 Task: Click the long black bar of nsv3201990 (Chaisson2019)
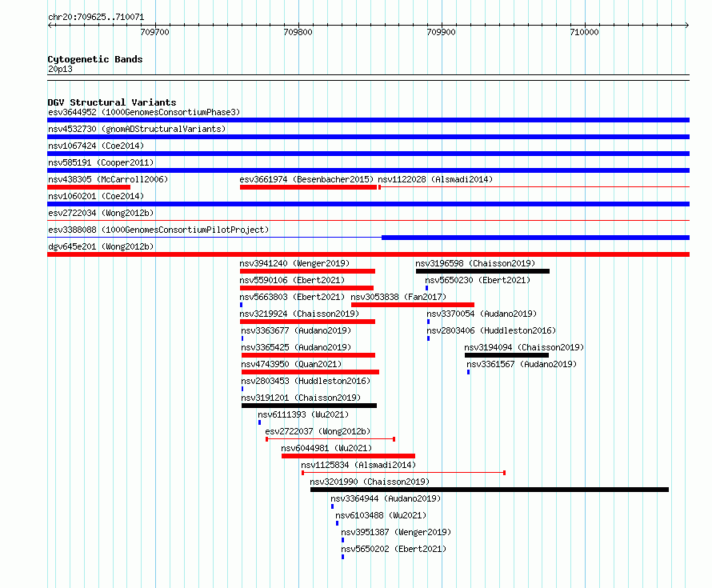click(x=490, y=490)
